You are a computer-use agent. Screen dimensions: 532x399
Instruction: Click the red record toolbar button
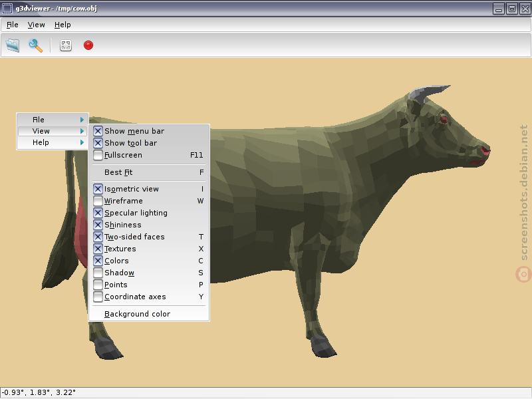click(x=88, y=45)
